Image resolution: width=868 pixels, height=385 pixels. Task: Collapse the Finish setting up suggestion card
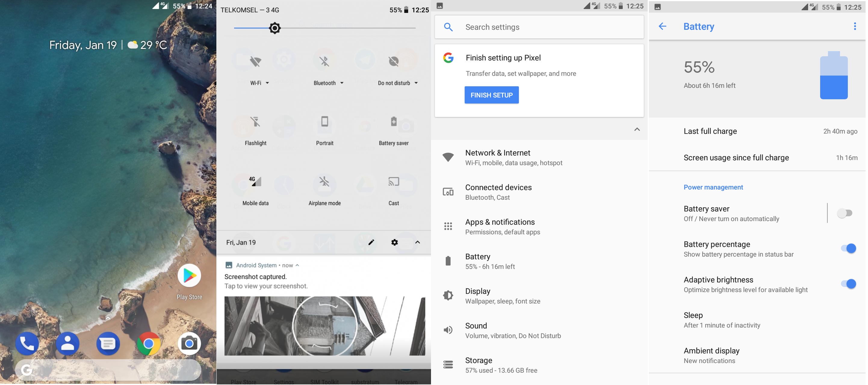[637, 130]
